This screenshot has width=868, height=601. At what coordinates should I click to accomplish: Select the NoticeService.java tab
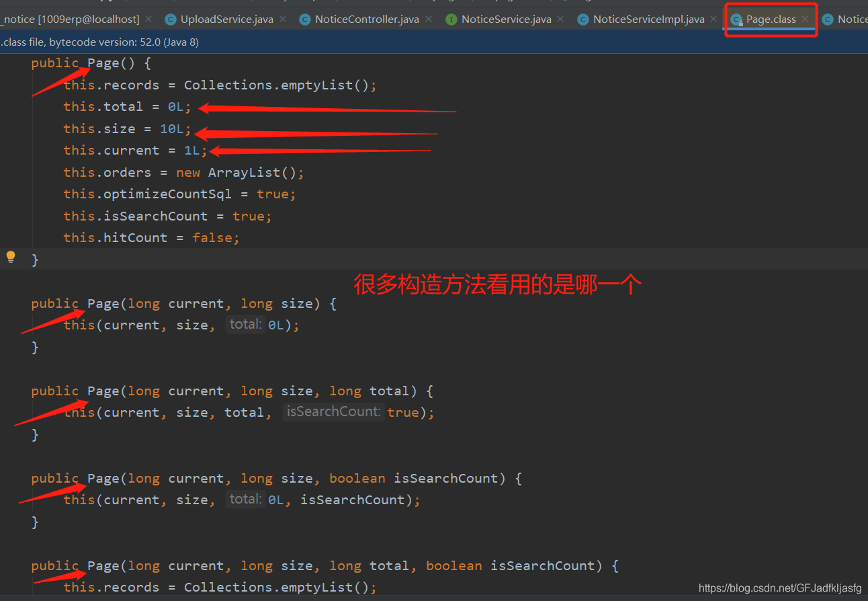click(x=507, y=19)
